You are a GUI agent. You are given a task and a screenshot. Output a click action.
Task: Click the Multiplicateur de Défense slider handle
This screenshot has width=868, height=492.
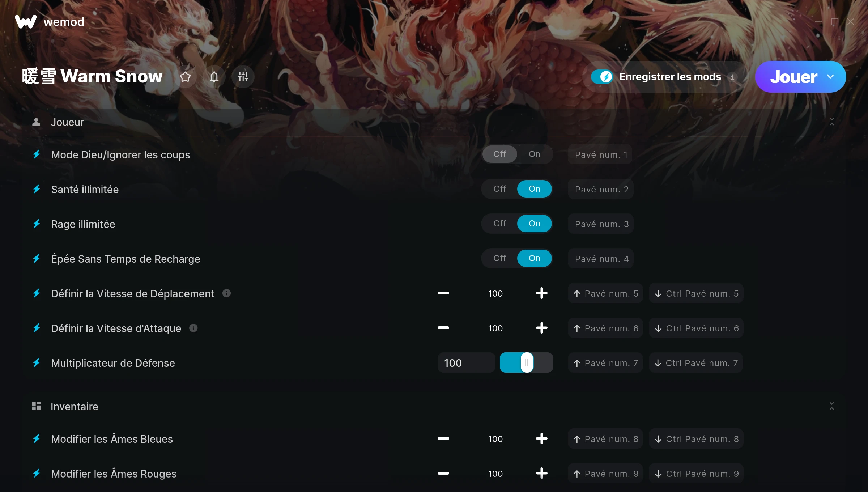point(527,362)
